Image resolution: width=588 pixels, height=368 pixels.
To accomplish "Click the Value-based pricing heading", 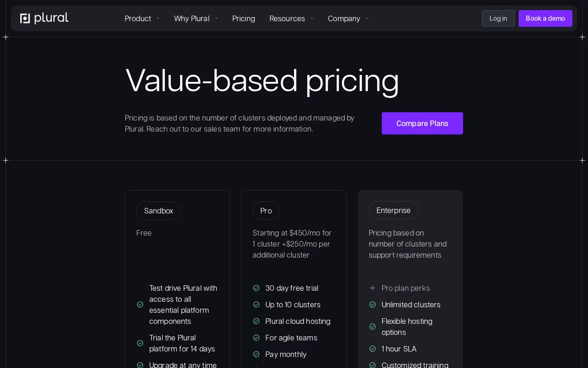I will [x=262, y=81].
